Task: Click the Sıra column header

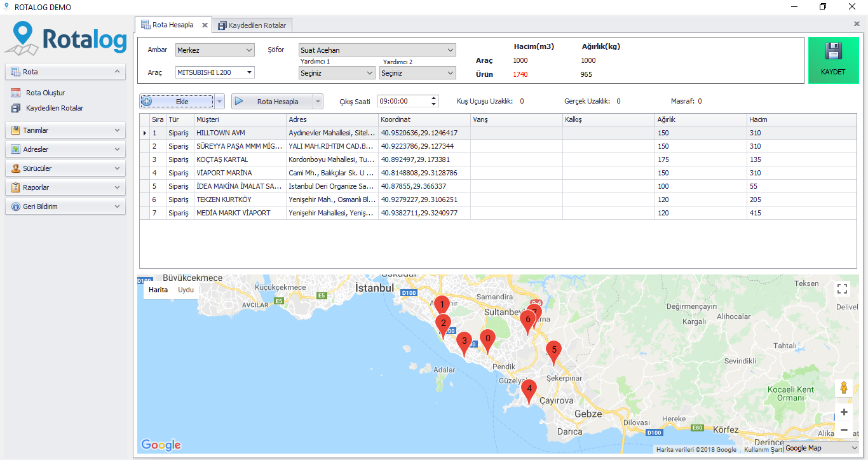Action: coord(158,119)
